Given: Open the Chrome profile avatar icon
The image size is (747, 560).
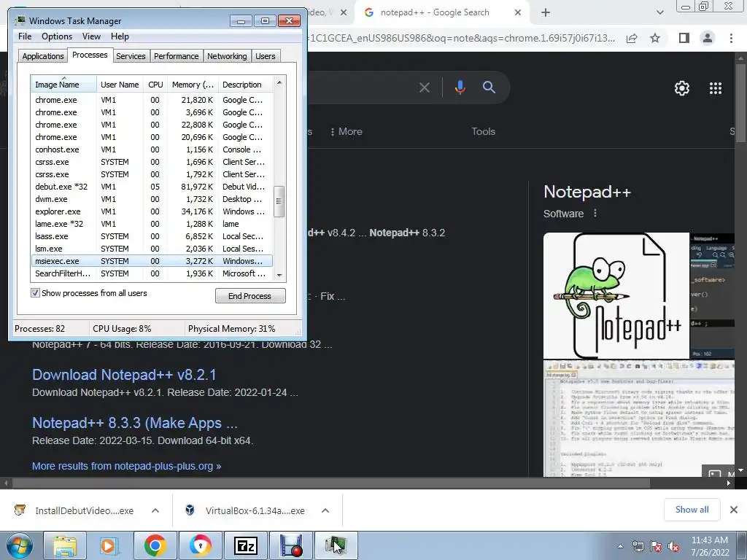Looking at the screenshot, I should [708, 38].
